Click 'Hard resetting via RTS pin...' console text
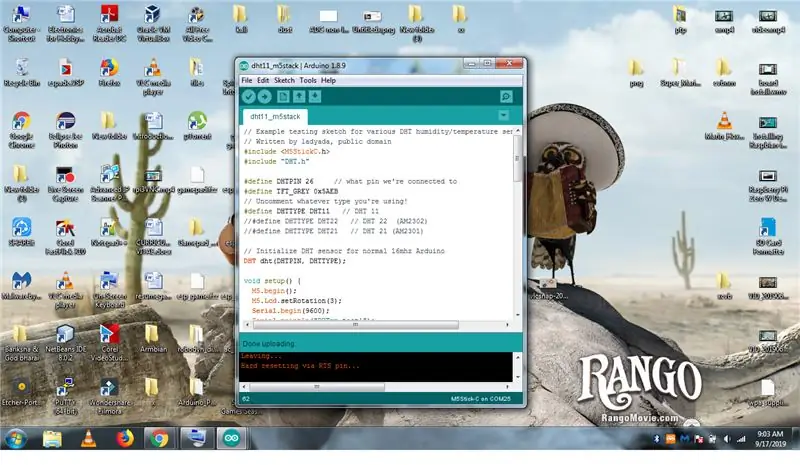This screenshot has width=800, height=465. coord(300,366)
